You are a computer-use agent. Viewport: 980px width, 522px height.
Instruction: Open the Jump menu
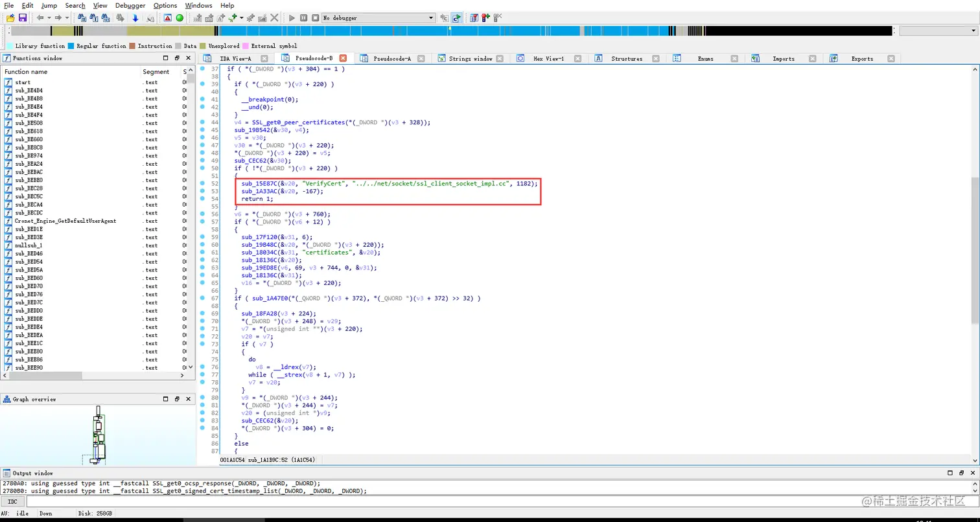49,5
